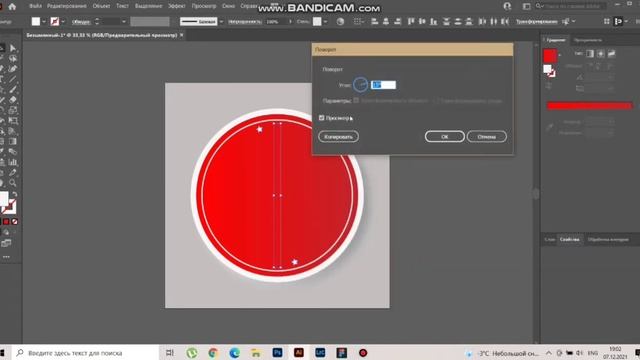The height and width of the screenshot is (360, 640).
Task: Open the Эффект menu
Action: point(177,6)
